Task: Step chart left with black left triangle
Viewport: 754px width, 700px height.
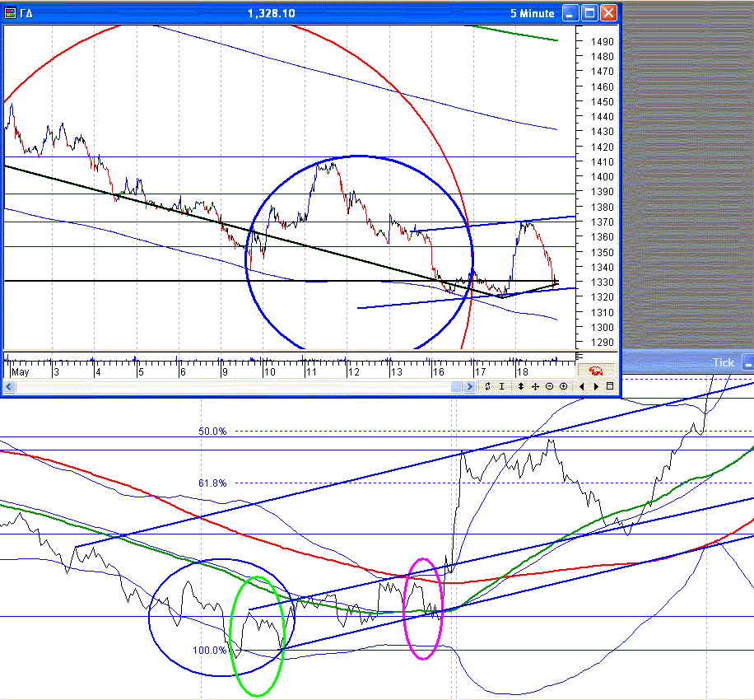Action: point(582,386)
